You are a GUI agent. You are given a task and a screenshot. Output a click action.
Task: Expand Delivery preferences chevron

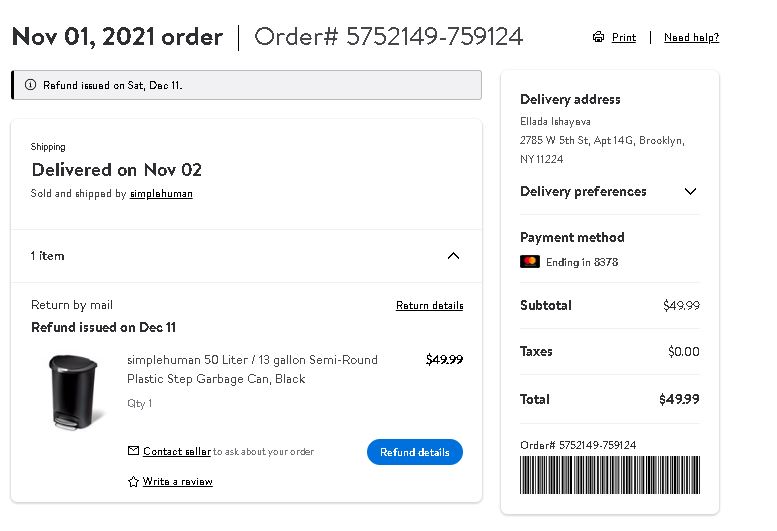pyautogui.click(x=690, y=191)
